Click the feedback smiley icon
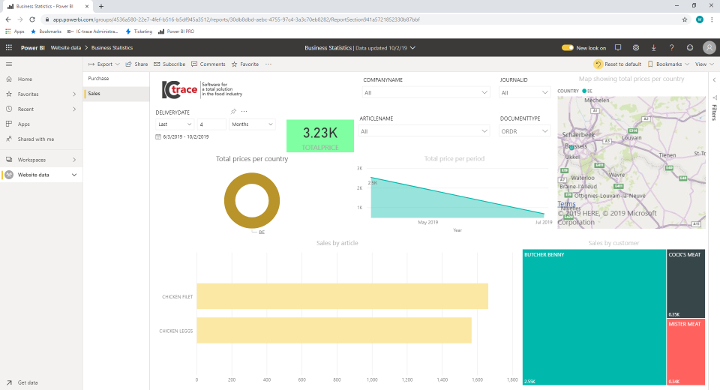The height and width of the screenshot is (390, 720). (x=690, y=48)
